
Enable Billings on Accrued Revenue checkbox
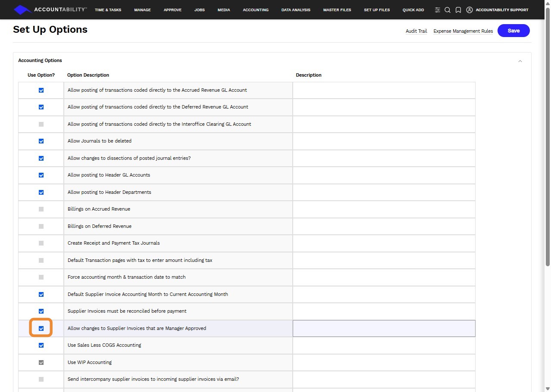click(x=41, y=209)
